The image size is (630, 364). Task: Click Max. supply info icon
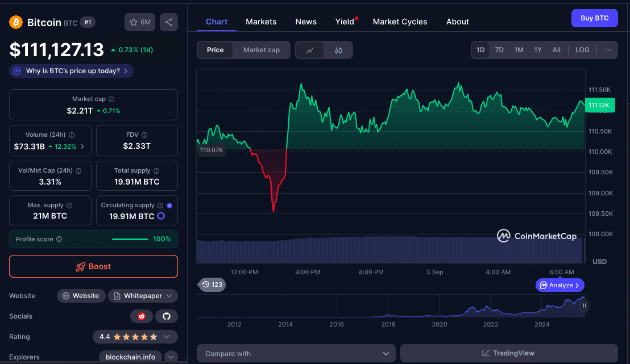coord(69,206)
